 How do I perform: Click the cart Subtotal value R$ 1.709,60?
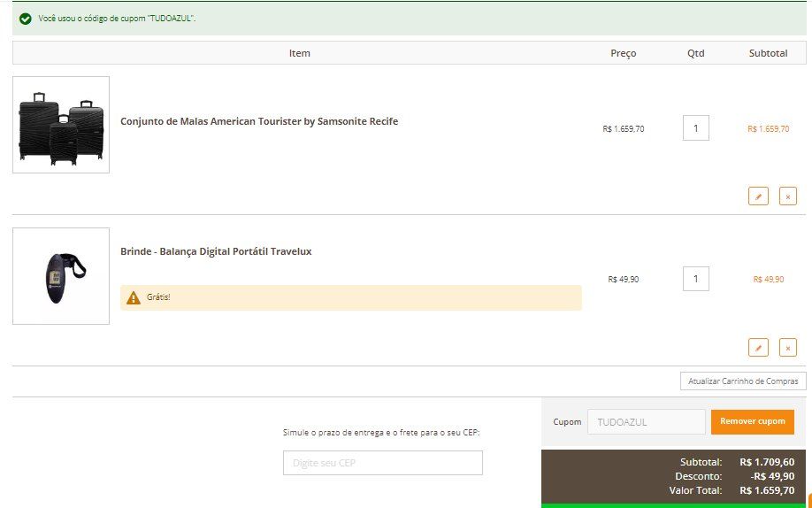tap(767, 462)
